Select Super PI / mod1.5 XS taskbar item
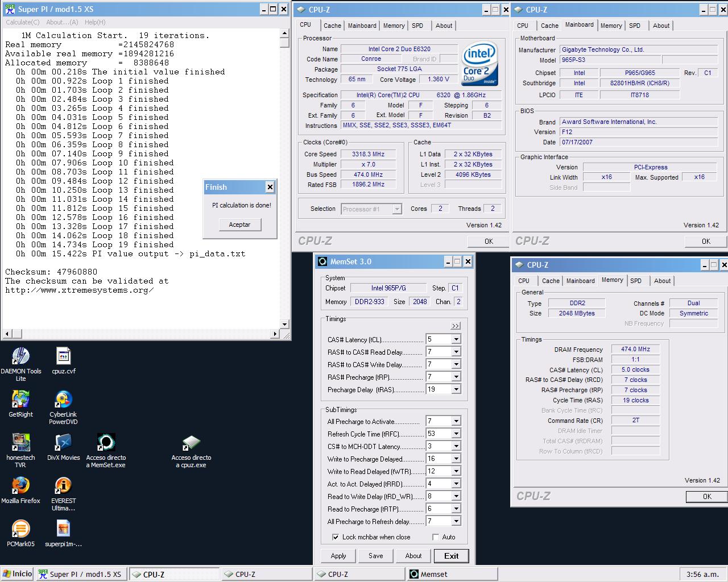Screen dimensions: 728x582 click(x=81, y=574)
